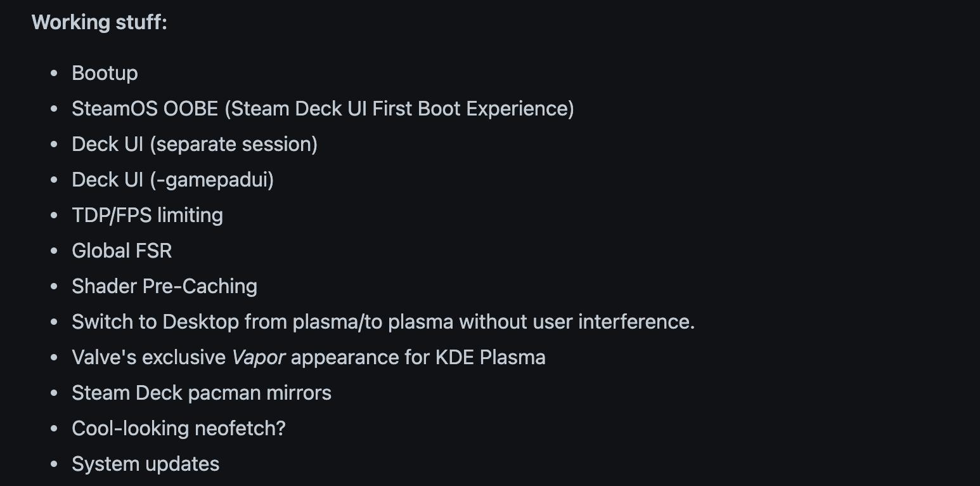Screen dimensions: 980x486
Task: Click the "Shader Pre-Caching" entry
Action: [164, 286]
